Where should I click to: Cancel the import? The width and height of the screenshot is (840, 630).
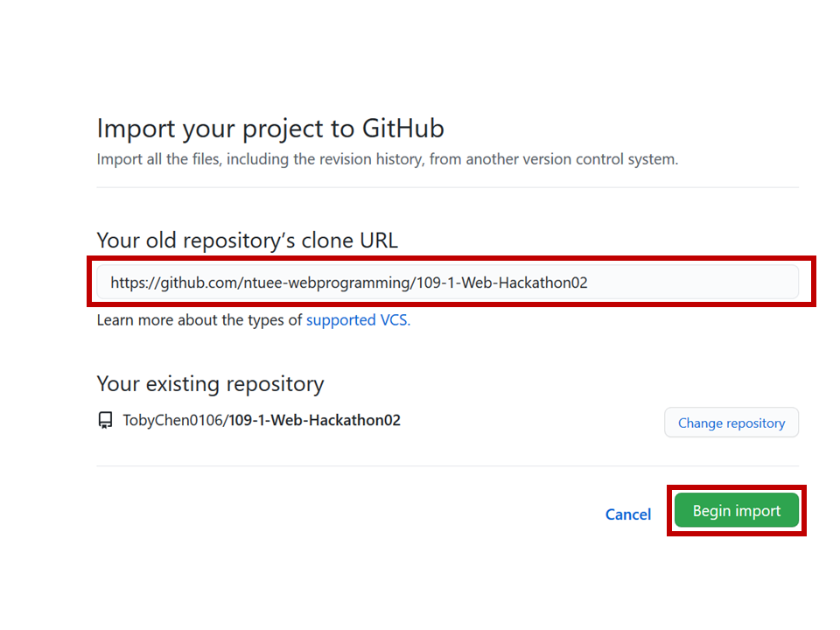coord(627,514)
